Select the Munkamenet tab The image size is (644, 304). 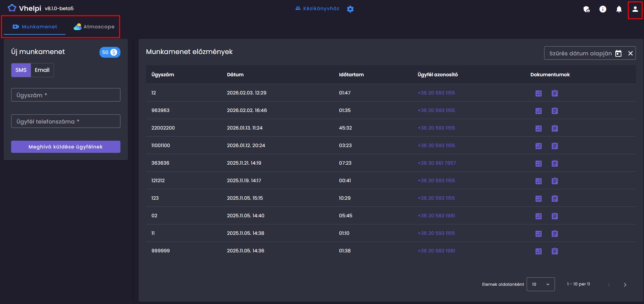point(35,27)
